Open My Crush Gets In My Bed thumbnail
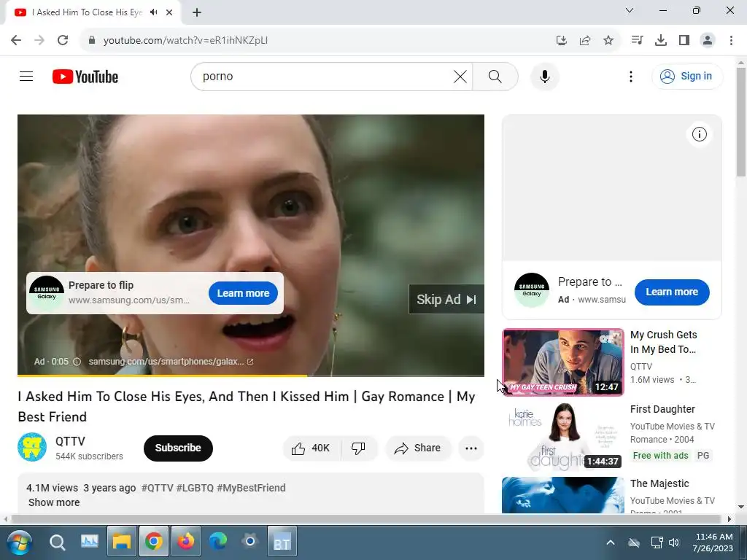This screenshot has height=560, width=747. tap(562, 362)
